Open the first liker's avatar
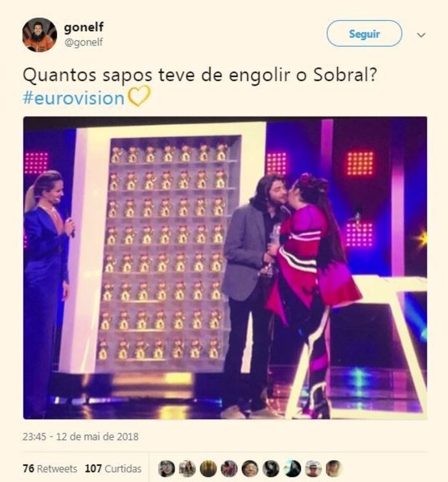 167,469
